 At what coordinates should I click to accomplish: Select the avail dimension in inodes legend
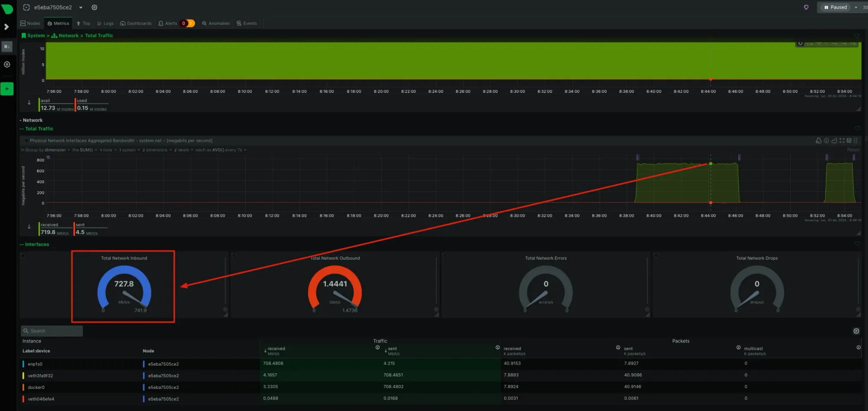point(56,105)
